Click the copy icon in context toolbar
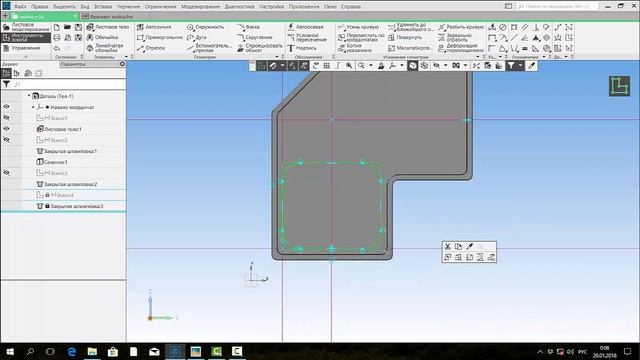The width and height of the screenshot is (640, 360). coord(458,247)
